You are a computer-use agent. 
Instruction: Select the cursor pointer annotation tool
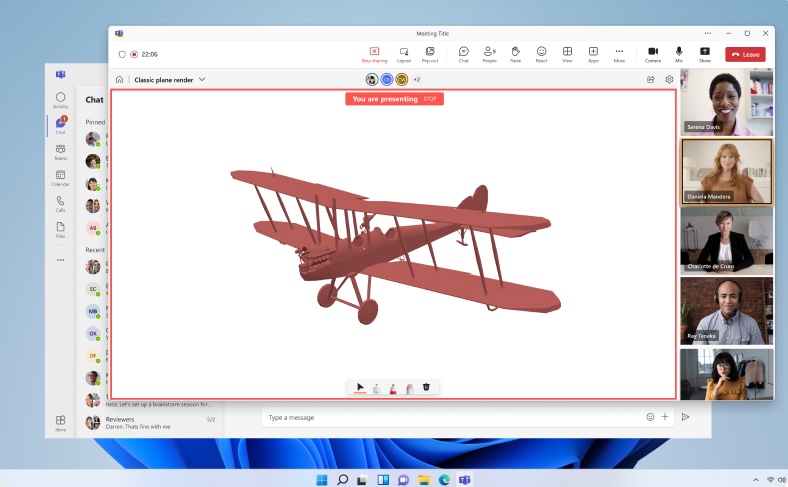[x=360, y=387]
